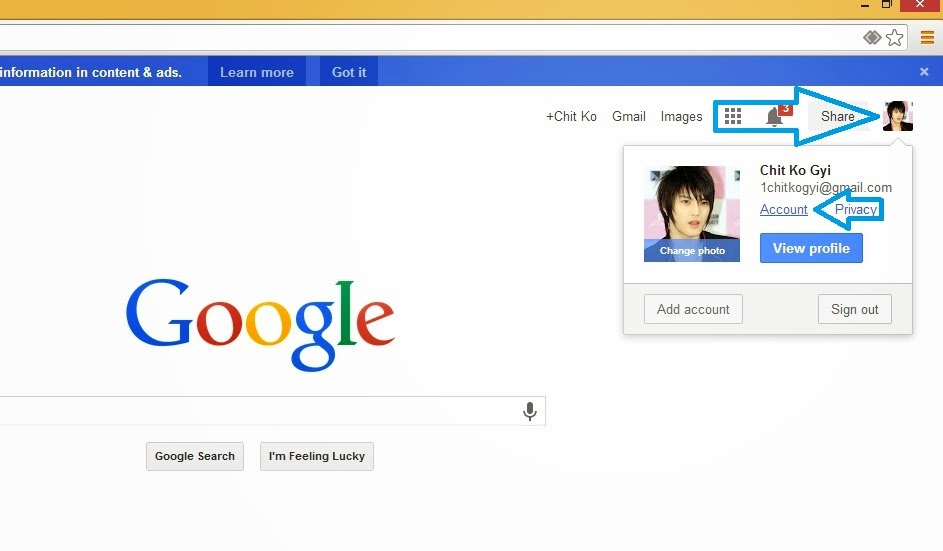Sign out of the Google account
This screenshot has height=551, width=943.
click(855, 309)
